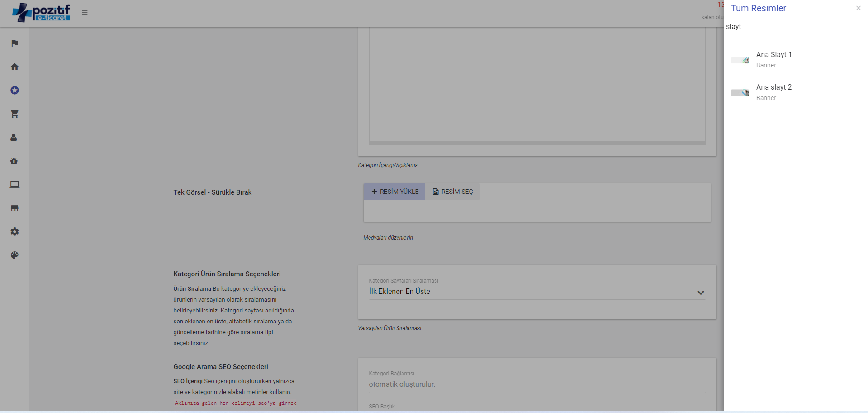Toggle the hamburger menu next to logo
868x413 pixels.
click(85, 13)
